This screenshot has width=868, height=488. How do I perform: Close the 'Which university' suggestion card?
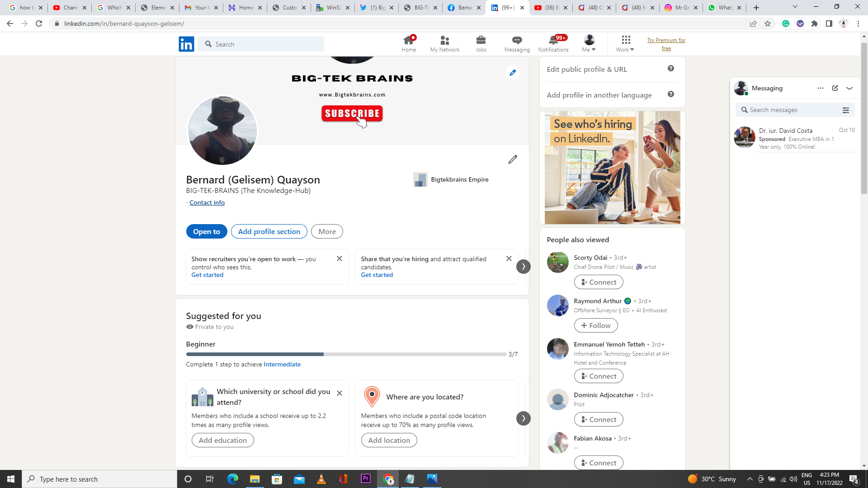pyautogui.click(x=340, y=393)
